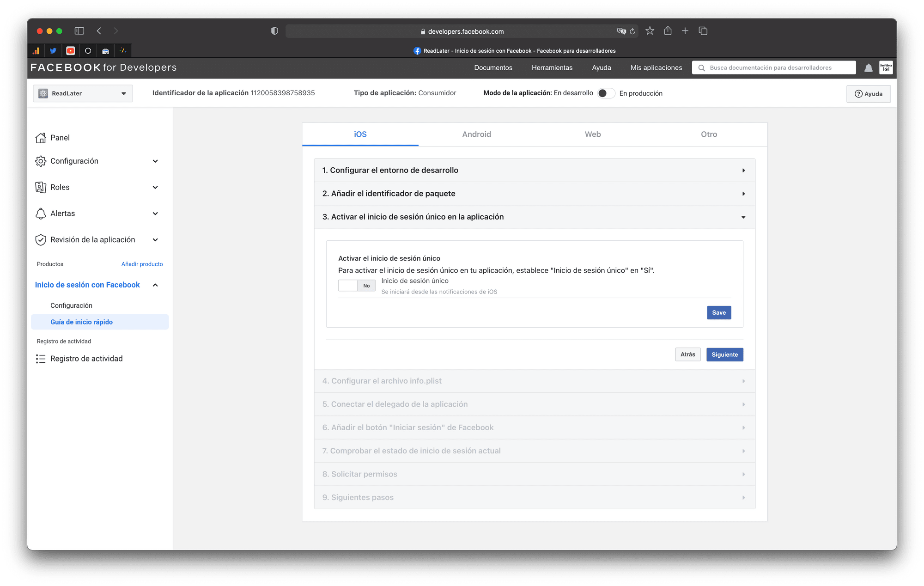
Task: Open the colorful slash pinned tab
Action: click(123, 51)
